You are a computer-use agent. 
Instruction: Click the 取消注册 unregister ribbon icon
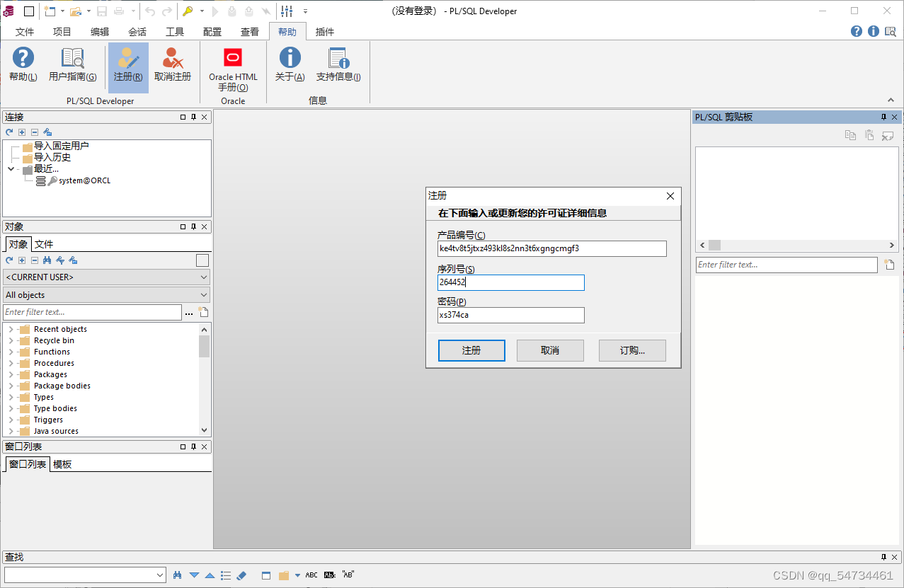click(x=173, y=64)
